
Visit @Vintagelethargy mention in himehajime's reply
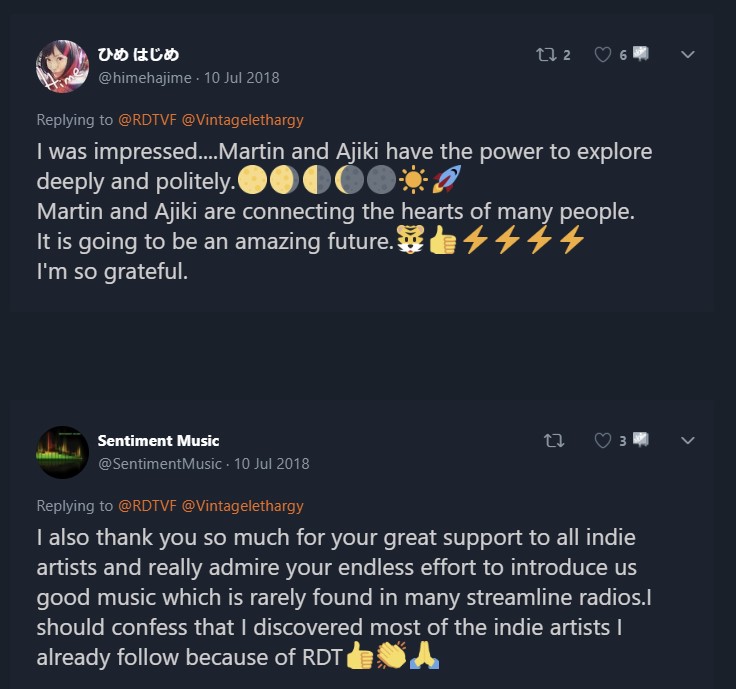click(x=242, y=120)
